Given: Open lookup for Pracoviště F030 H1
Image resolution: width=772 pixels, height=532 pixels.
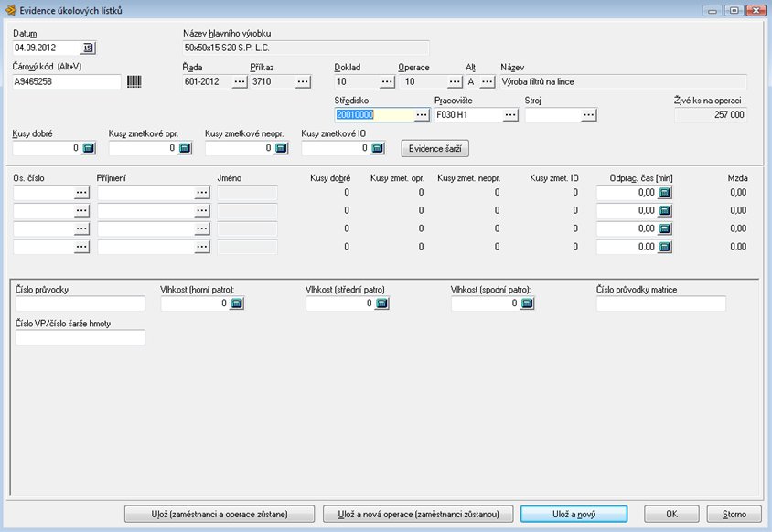Looking at the screenshot, I should pos(511,115).
